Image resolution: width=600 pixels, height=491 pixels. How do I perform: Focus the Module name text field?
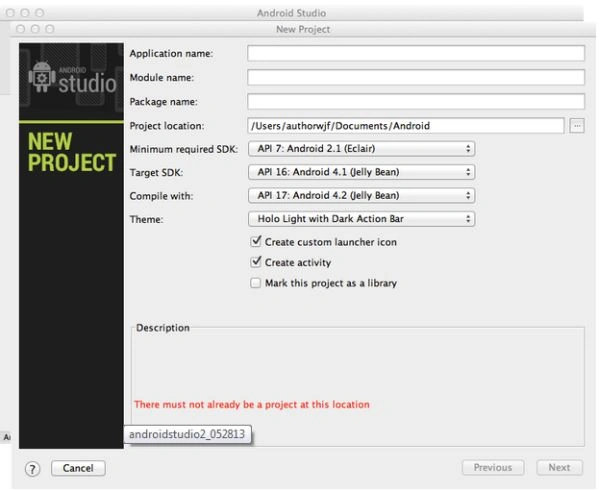coord(416,77)
